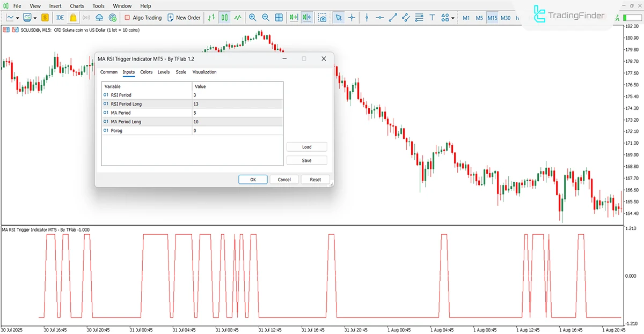Expand the indicators dropdown
644x334 pixels.
pyautogui.click(x=35, y=17)
